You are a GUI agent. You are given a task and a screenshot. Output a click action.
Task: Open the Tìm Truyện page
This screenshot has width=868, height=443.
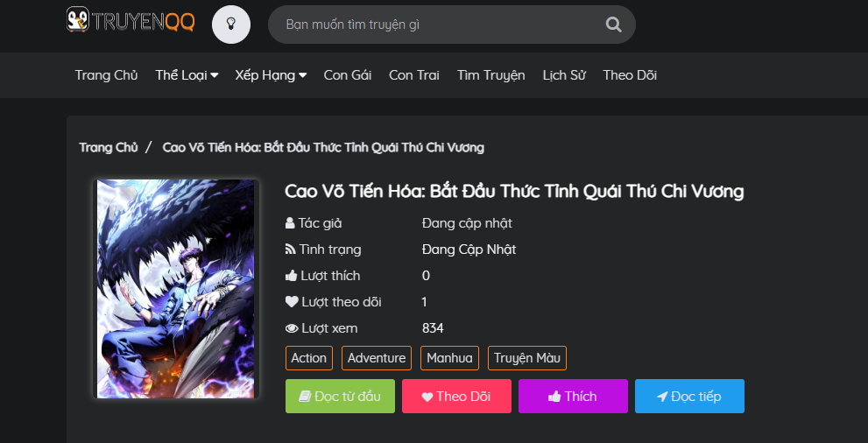(x=490, y=75)
